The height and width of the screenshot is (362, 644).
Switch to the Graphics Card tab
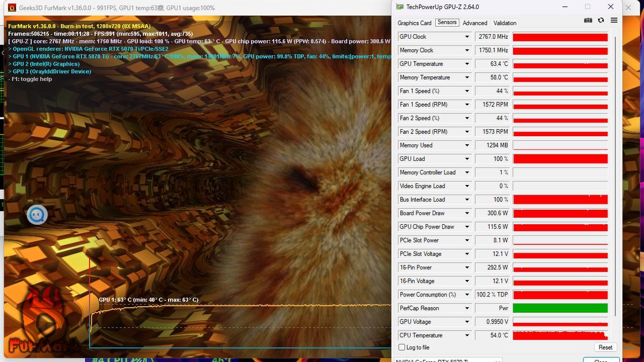[414, 23]
